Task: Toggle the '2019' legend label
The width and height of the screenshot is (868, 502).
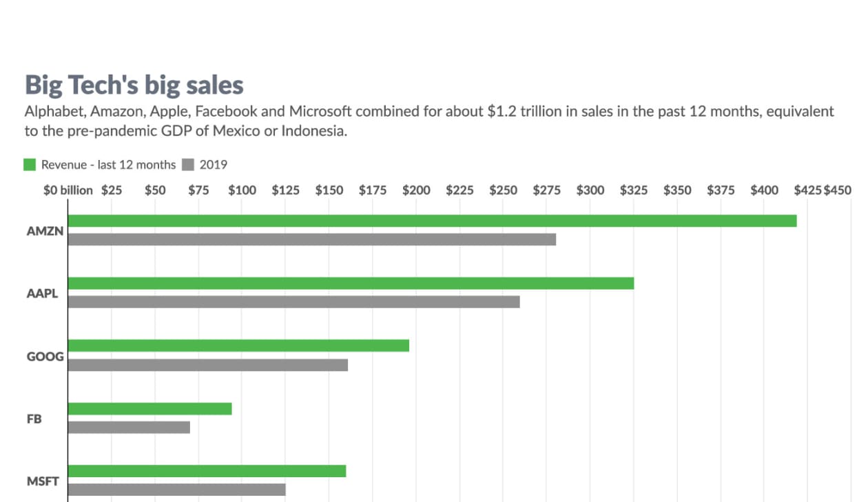Action: 214,165
